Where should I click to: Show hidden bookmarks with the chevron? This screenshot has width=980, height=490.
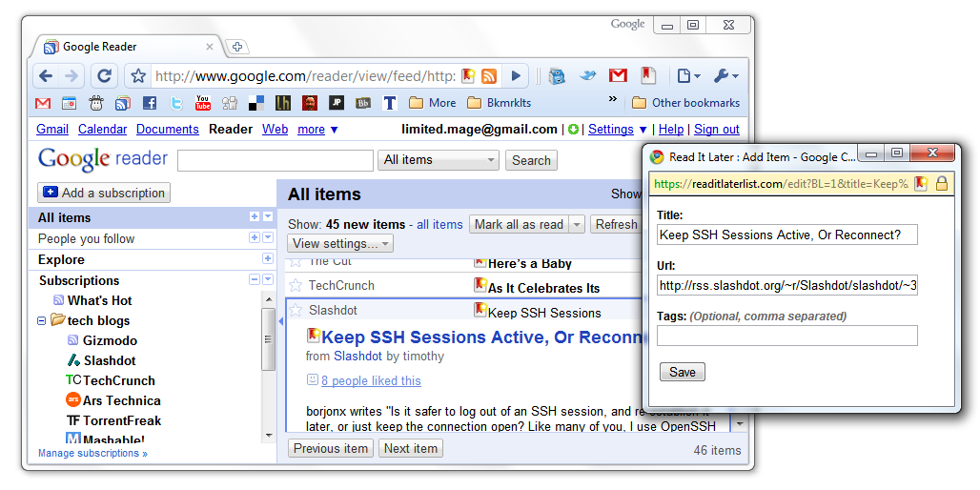click(612, 99)
